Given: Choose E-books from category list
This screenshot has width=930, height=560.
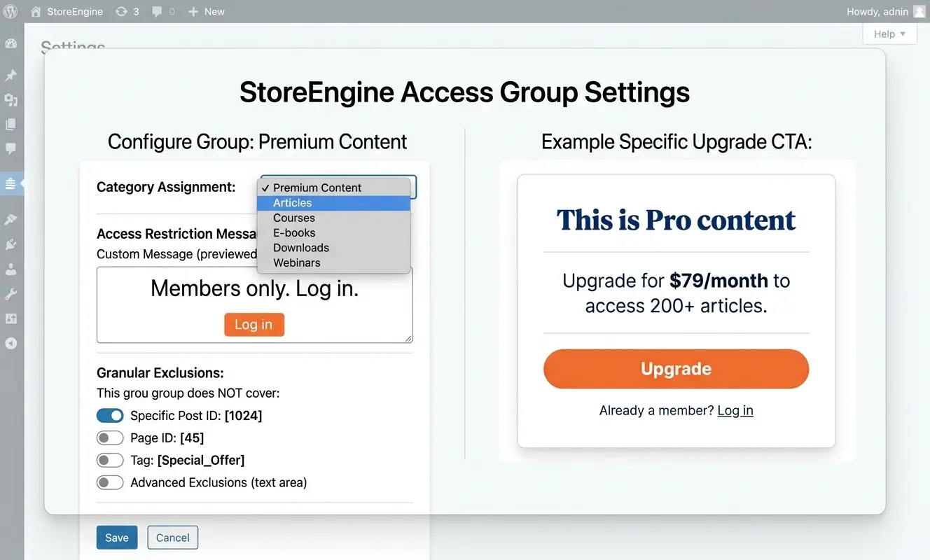Looking at the screenshot, I should click(x=333, y=232).
